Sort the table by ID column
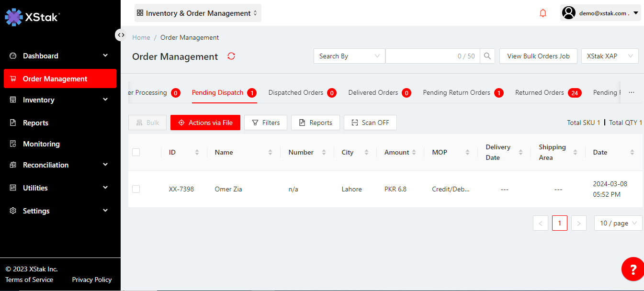The width and height of the screenshot is (644, 291). pos(197,152)
